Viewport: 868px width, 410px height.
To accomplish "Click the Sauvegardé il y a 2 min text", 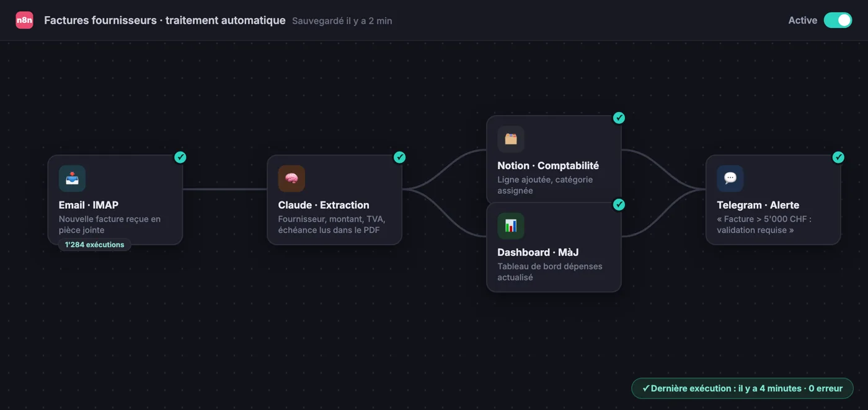I will pyautogui.click(x=342, y=21).
